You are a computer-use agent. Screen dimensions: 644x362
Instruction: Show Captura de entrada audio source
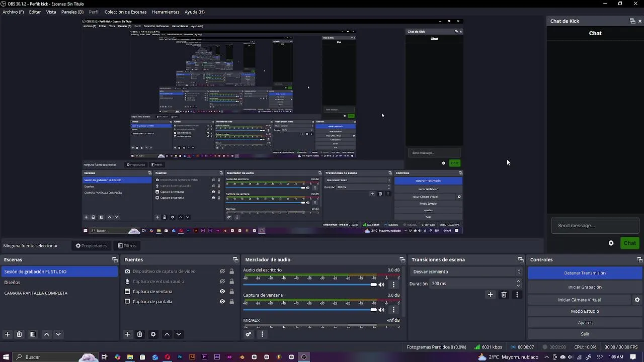click(x=222, y=282)
